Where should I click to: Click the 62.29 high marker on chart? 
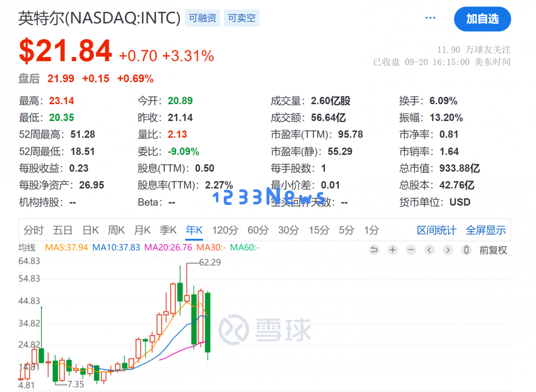tap(210, 262)
